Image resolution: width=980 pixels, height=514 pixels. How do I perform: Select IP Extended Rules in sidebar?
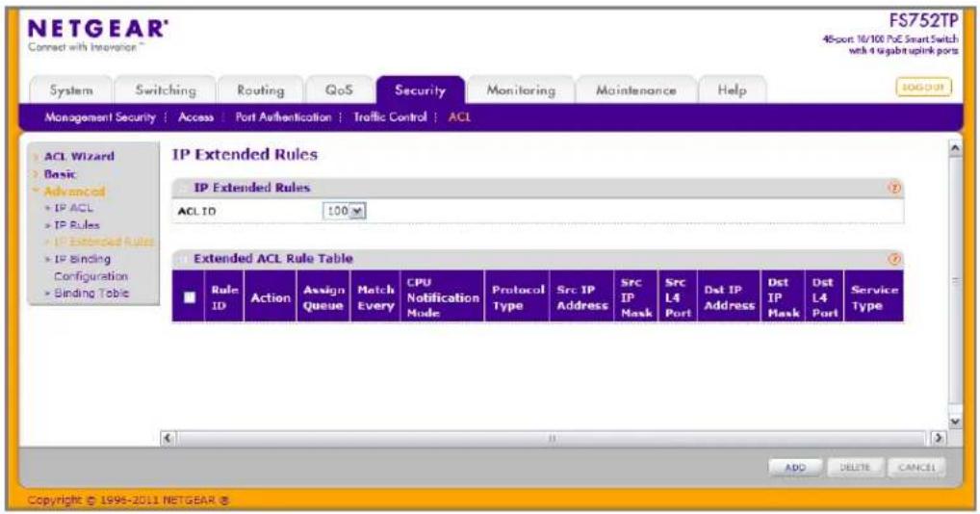pos(103,242)
